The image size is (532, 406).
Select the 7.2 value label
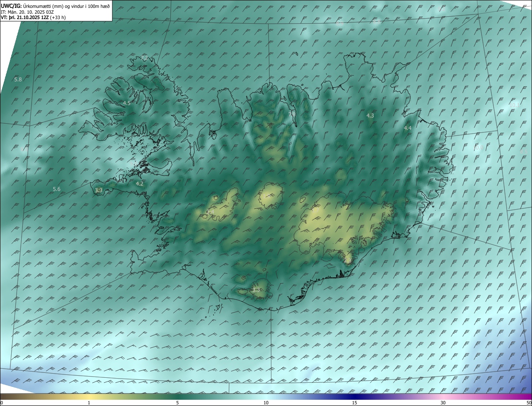pos(144,57)
